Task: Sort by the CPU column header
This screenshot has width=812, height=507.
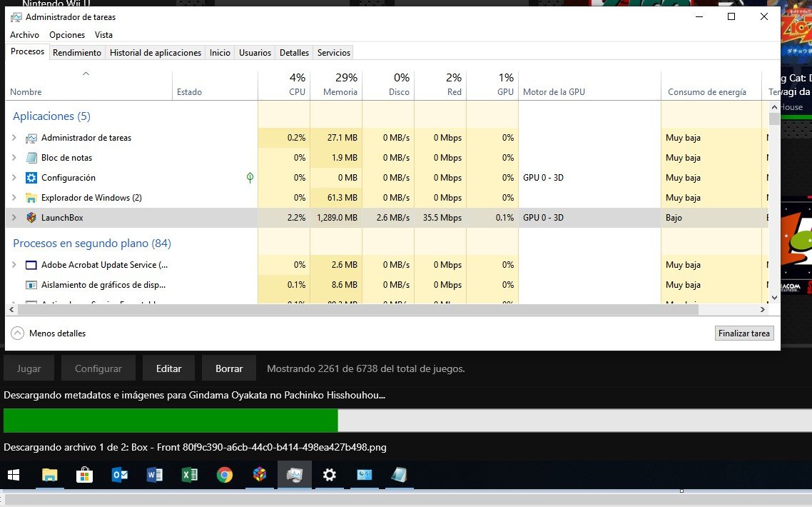Action: (x=284, y=85)
